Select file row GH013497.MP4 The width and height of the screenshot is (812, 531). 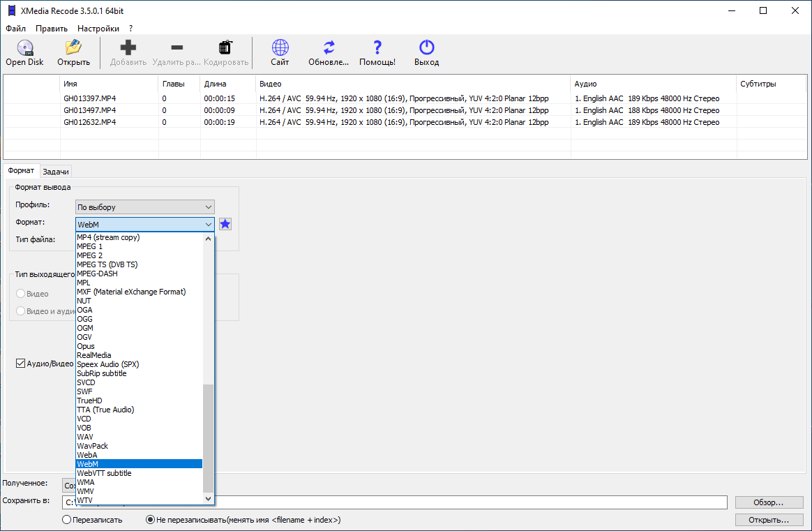(405, 110)
